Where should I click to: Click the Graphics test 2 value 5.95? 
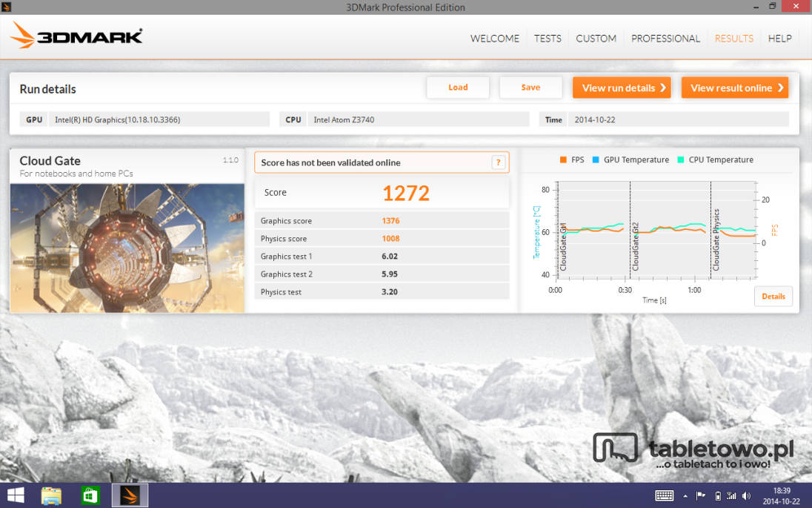point(390,274)
